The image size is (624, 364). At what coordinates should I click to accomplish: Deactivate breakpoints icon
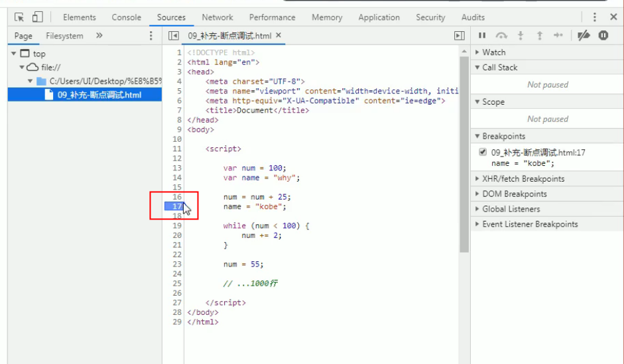[x=584, y=35]
